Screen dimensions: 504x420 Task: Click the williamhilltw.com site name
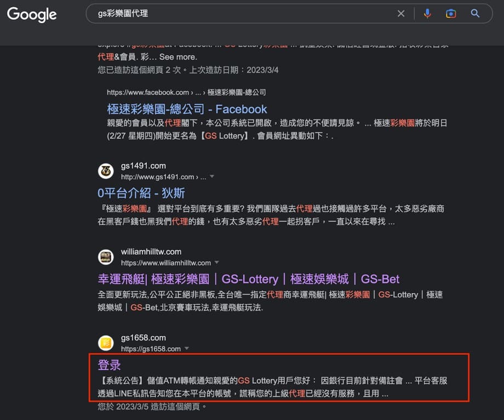[151, 251]
